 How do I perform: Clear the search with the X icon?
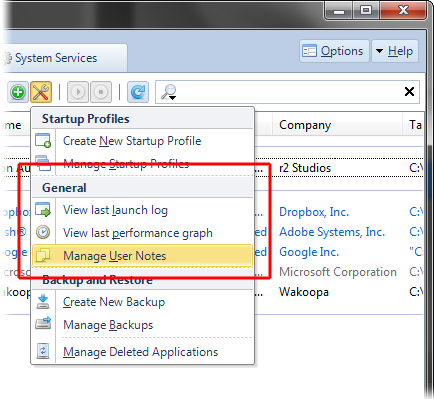(409, 91)
